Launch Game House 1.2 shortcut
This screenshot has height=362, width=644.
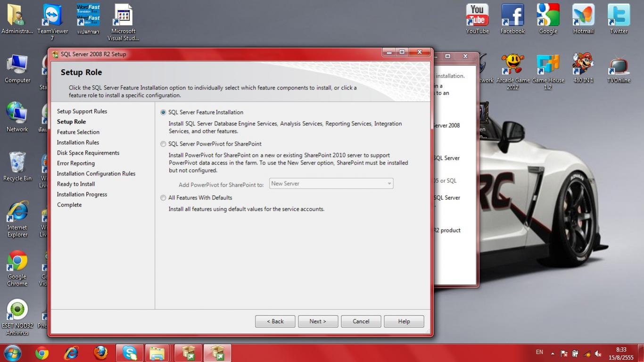pyautogui.click(x=548, y=71)
